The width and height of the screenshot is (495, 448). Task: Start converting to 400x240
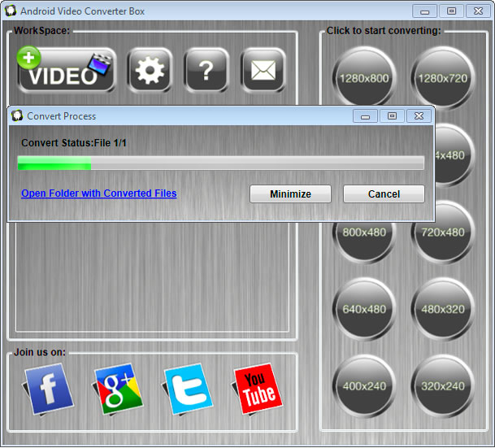click(364, 386)
